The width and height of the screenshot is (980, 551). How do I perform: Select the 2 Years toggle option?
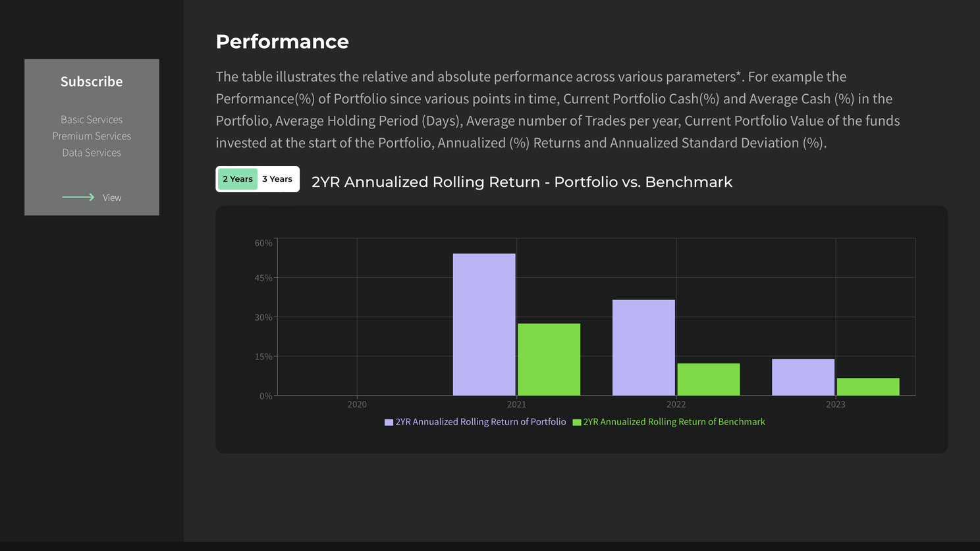pyautogui.click(x=238, y=179)
